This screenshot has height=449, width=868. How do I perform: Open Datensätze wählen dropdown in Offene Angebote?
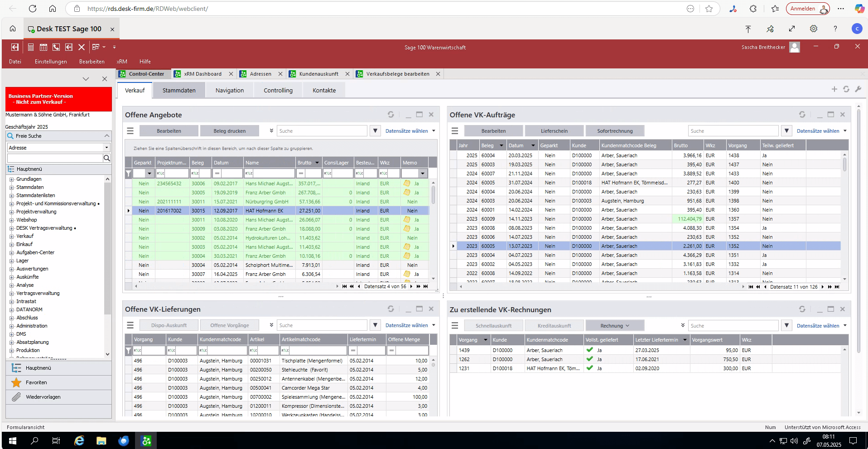tap(410, 131)
